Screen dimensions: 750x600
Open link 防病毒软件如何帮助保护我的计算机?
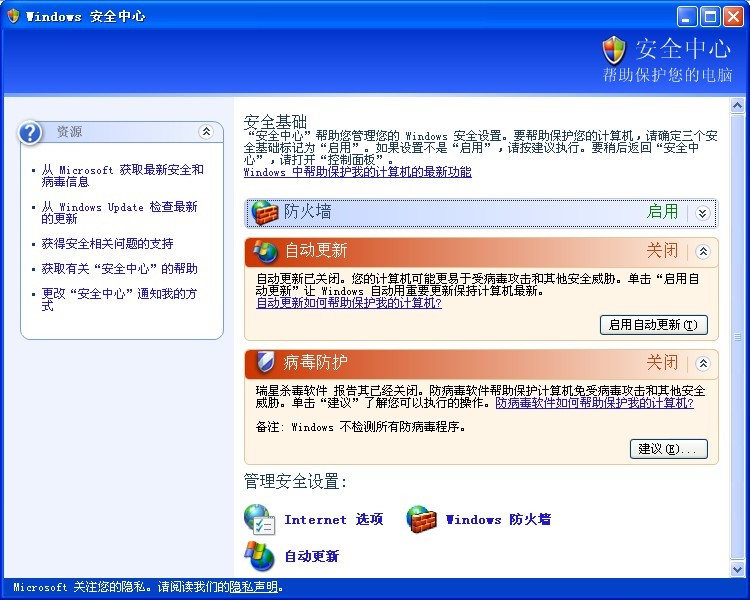(594, 403)
